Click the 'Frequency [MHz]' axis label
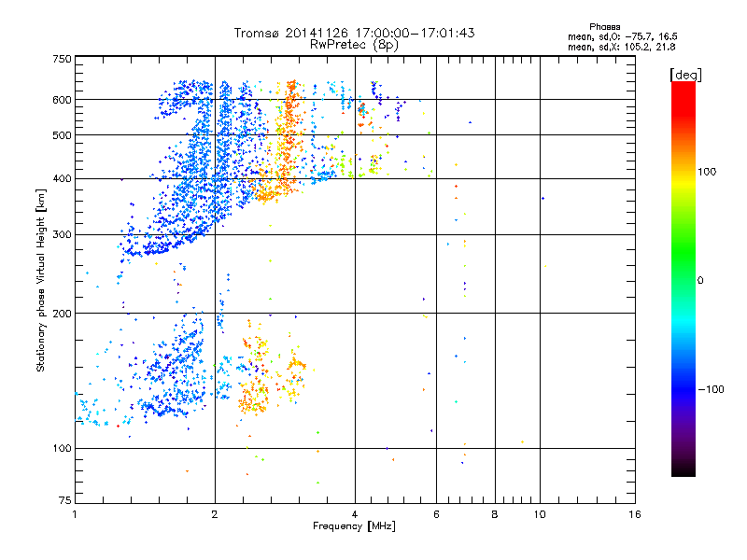Viewport: 747px width, 560px height. click(x=354, y=526)
